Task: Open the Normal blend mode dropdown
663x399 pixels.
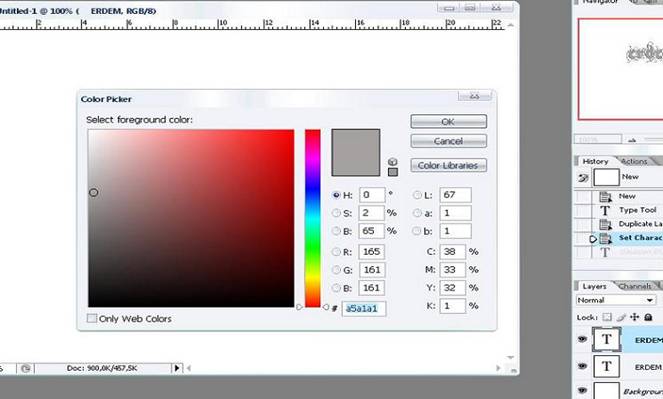Action: coord(615,300)
